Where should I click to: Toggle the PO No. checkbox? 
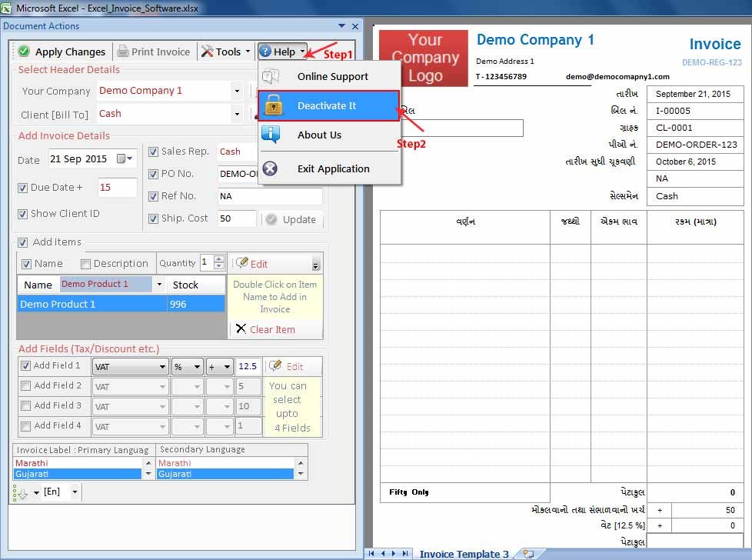[x=154, y=174]
